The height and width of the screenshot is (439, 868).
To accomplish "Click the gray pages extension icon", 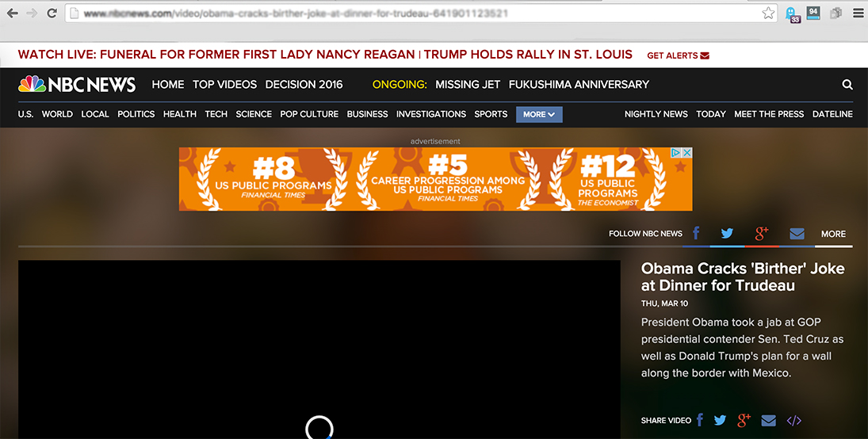I will coord(835,13).
